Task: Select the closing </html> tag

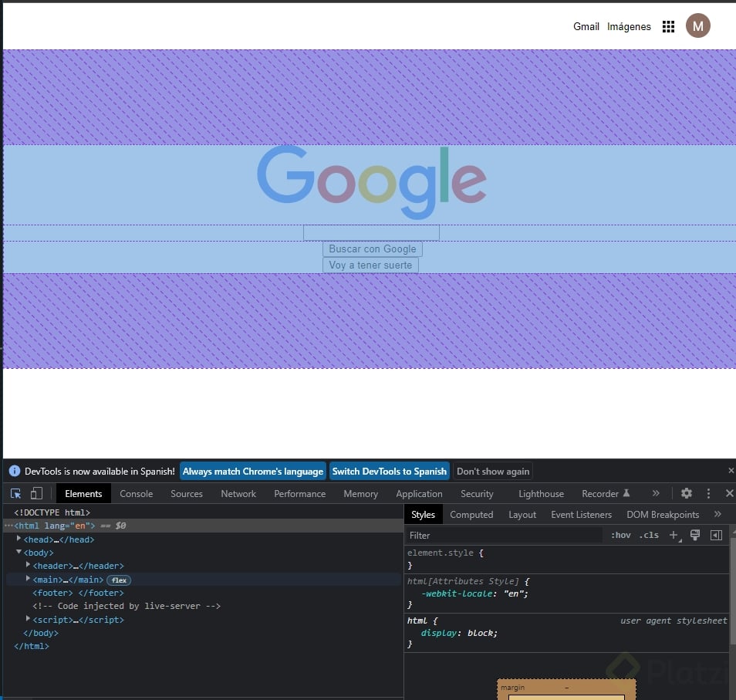Action: click(32, 646)
